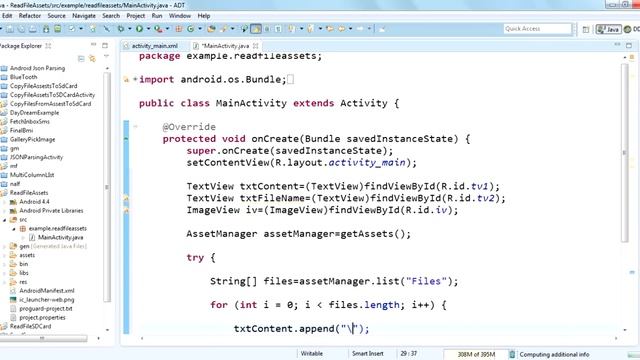Open the Navigate menu
The image size is (640, 360).
click(84, 16)
